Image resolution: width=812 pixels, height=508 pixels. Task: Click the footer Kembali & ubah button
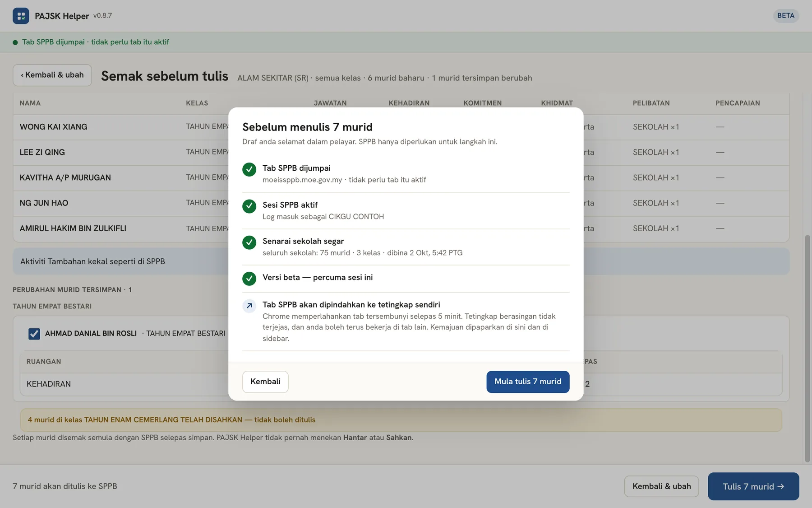click(x=661, y=486)
